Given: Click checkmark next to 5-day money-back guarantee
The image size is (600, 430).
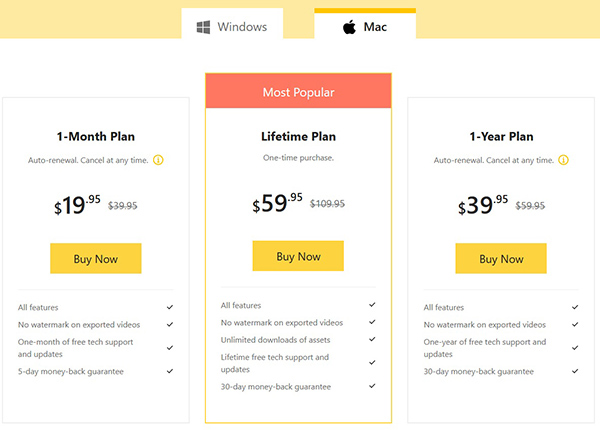Looking at the screenshot, I should click(x=170, y=371).
